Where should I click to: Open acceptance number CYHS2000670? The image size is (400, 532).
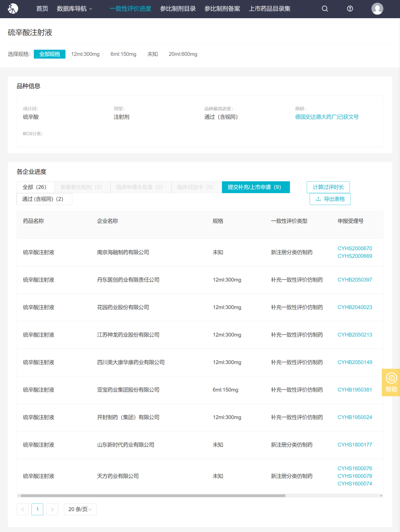[x=355, y=248]
